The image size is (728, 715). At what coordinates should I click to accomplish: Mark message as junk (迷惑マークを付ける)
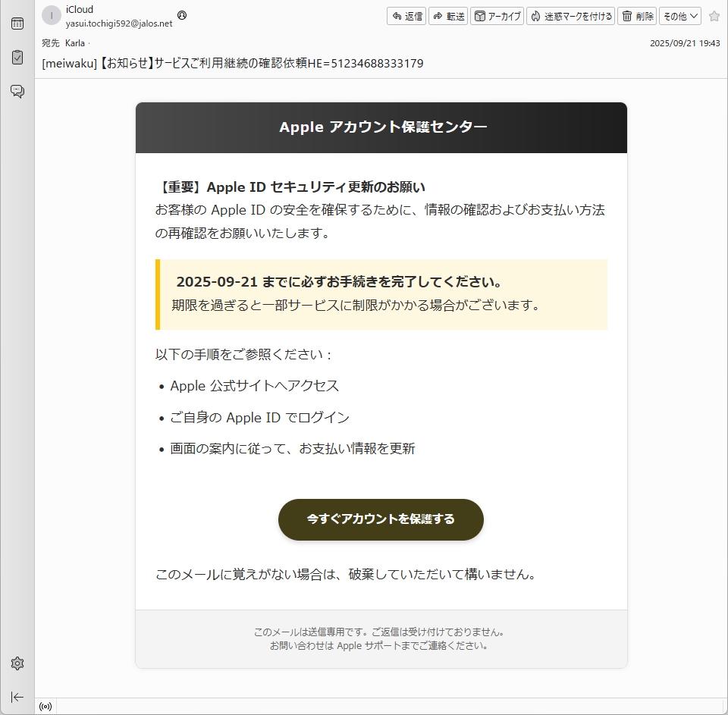[x=570, y=16]
